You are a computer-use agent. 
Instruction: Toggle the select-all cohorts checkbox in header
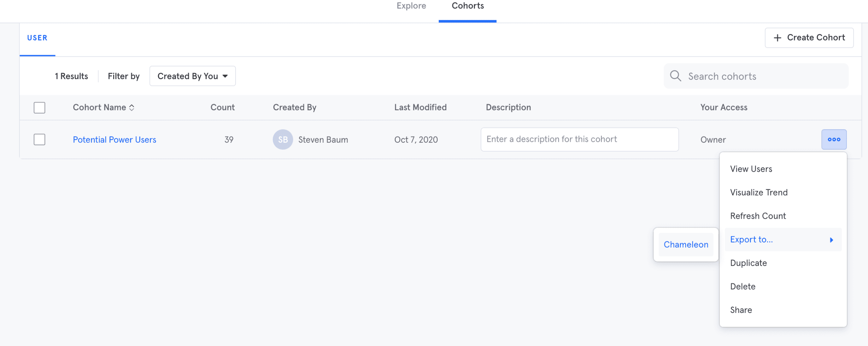(39, 108)
